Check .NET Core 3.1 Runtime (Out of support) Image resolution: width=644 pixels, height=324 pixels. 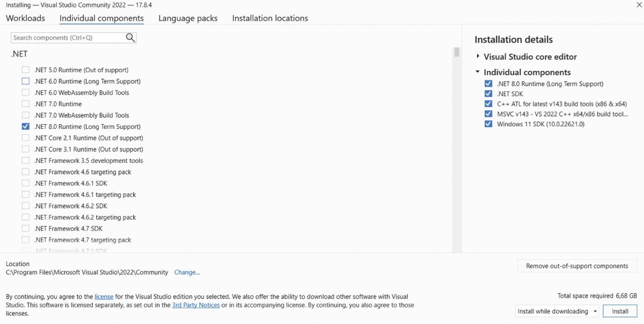[x=26, y=149]
